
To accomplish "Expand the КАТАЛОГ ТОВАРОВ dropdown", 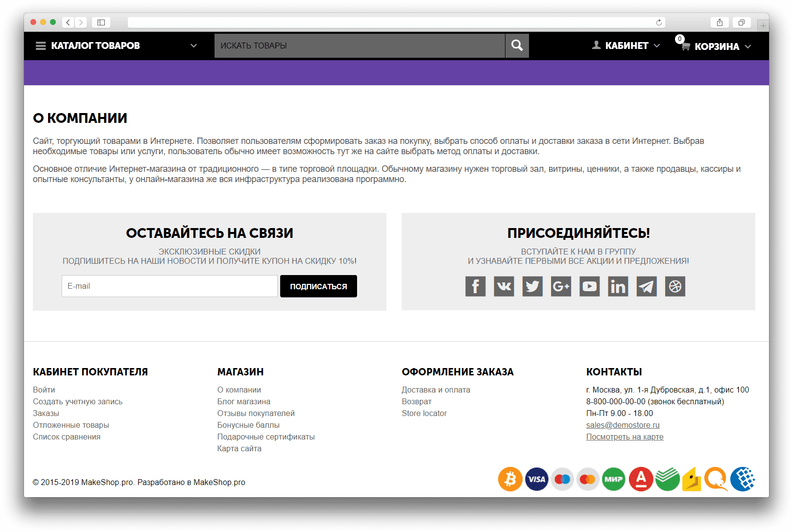I will point(193,46).
